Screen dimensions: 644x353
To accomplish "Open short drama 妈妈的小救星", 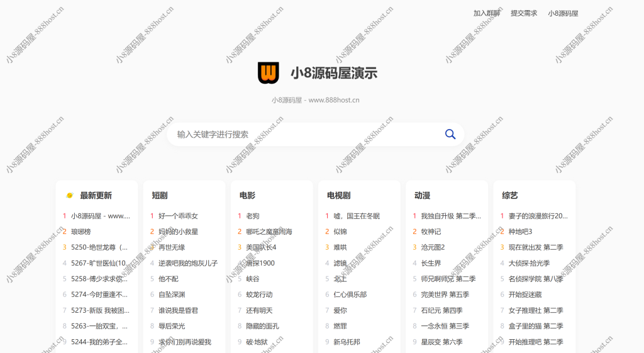I will pos(178,232).
